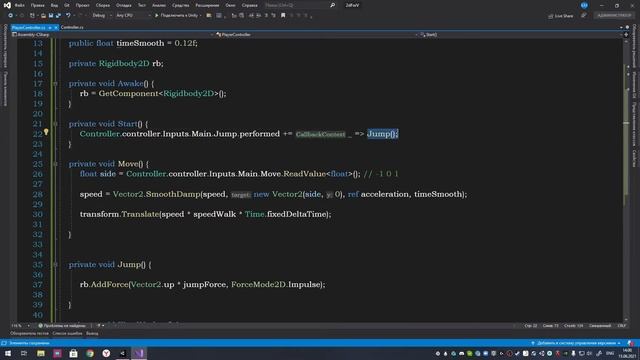Open File Explorer from the taskbar
Viewport: 640px width, 360px height.
click(41, 353)
